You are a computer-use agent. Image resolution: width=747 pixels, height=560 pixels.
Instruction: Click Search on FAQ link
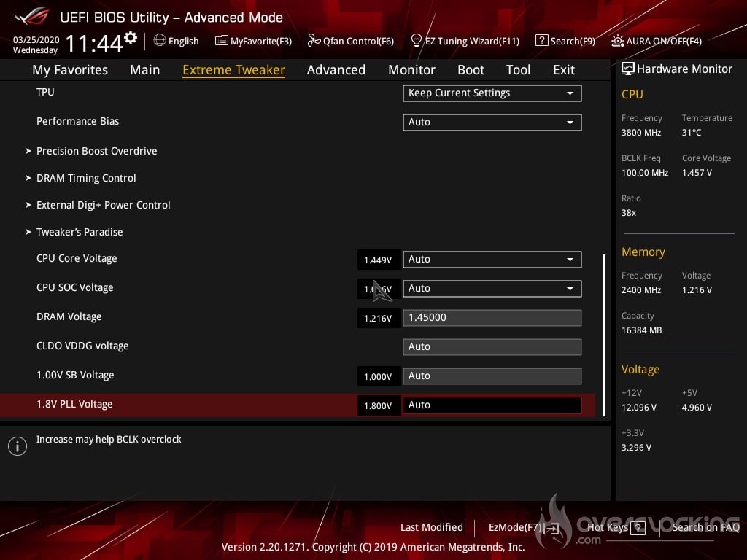click(x=706, y=528)
